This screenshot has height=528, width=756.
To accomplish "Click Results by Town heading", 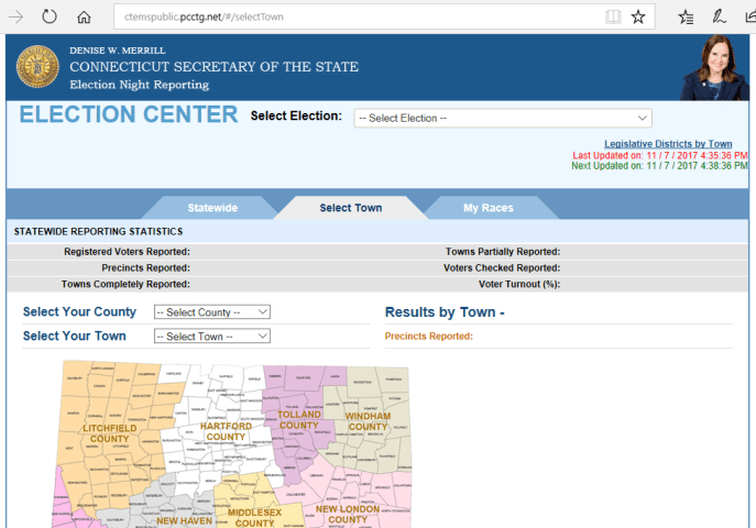I will (445, 312).
